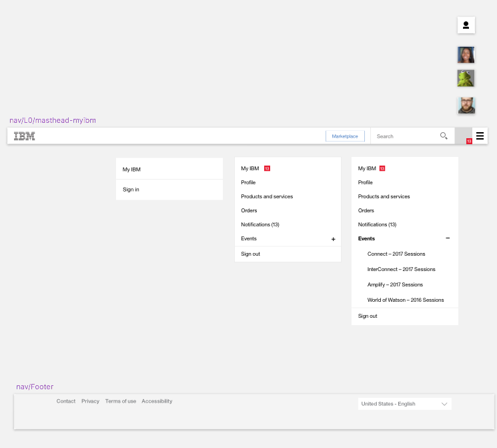
Task: Expand Events with the plus icon
Action: tap(333, 239)
